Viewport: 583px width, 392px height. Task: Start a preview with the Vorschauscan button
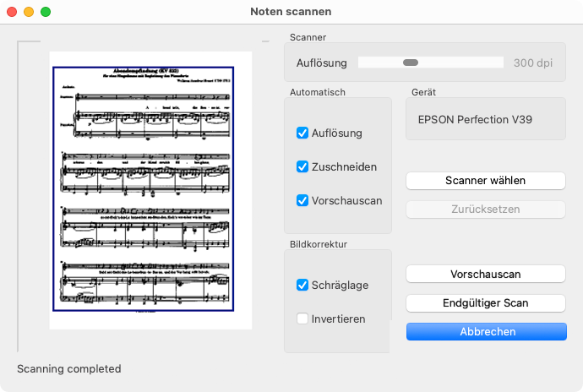pos(486,275)
